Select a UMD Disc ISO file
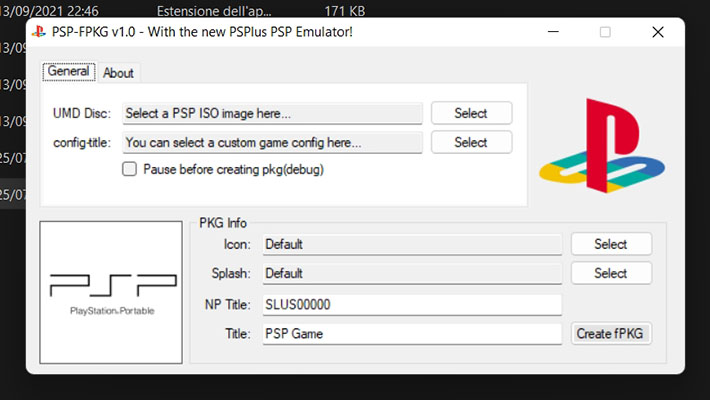Screen dimensions: 710x400 pyautogui.click(x=471, y=113)
